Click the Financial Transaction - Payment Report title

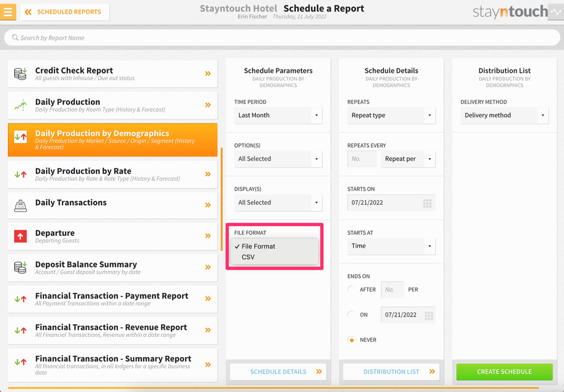coord(112,296)
